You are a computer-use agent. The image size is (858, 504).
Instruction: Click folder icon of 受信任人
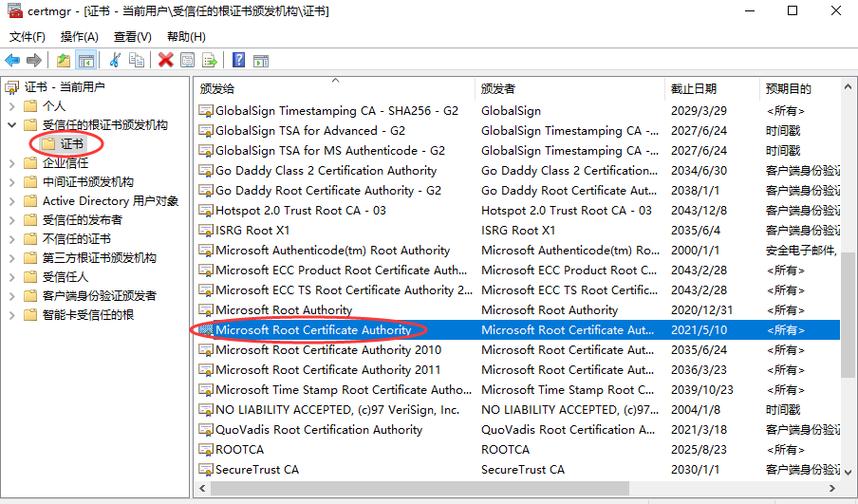click(x=30, y=277)
